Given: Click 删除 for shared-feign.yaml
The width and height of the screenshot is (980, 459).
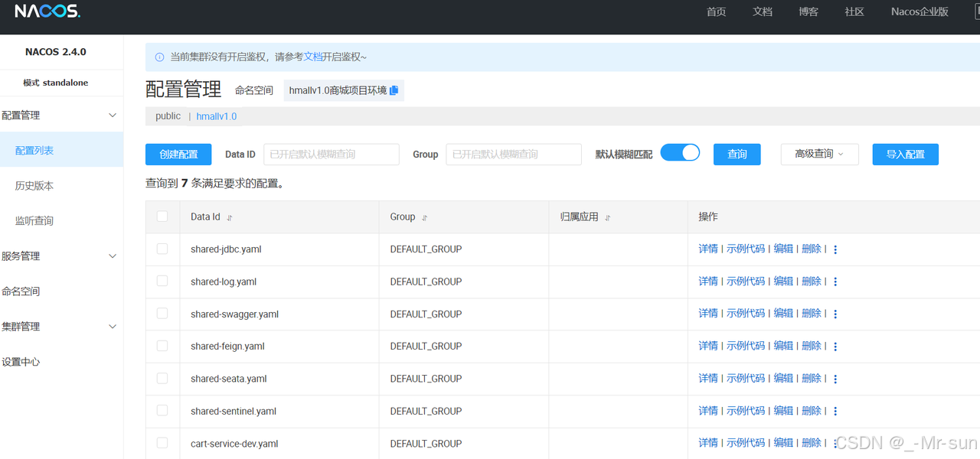Looking at the screenshot, I should [812, 345].
